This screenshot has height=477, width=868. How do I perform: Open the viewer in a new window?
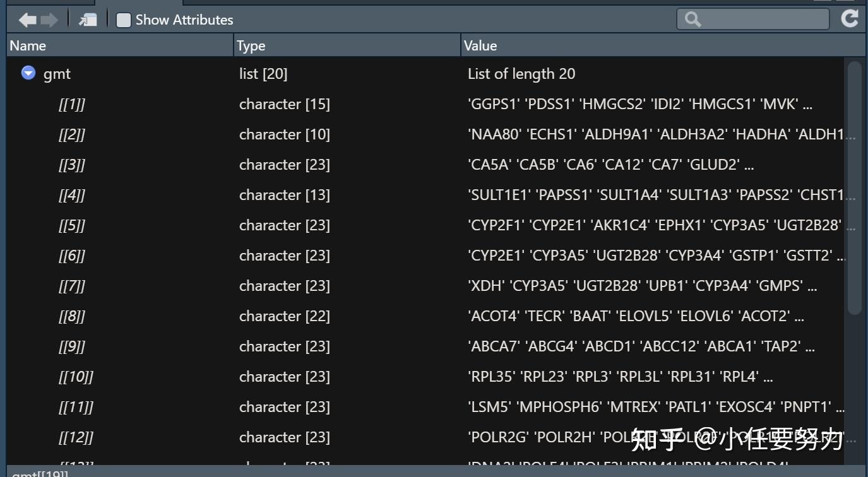87,19
